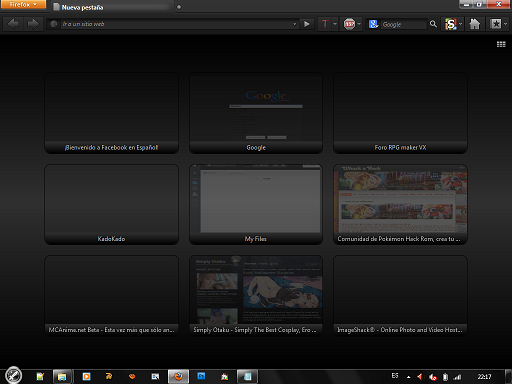Open a new tab with the plus button
This screenshot has height=384, width=512.
click(179, 7)
